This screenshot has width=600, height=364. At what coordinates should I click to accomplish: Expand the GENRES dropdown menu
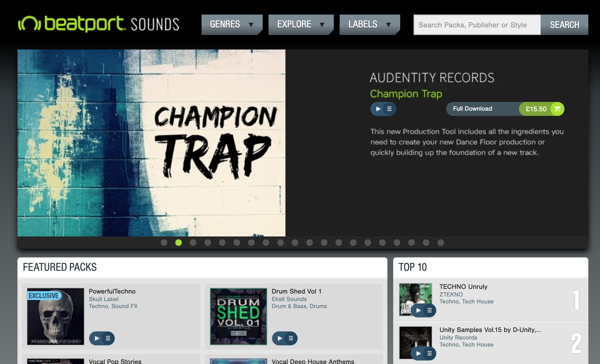232,24
